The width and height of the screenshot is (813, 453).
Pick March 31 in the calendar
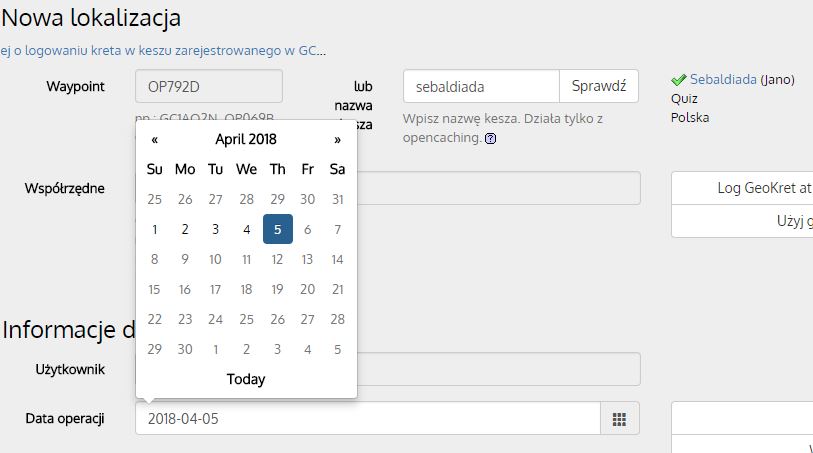[x=337, y=199]
